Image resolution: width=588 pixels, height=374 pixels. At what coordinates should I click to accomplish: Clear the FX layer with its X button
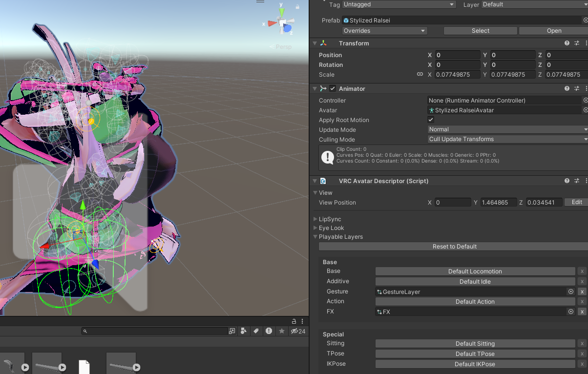[582, 312]
